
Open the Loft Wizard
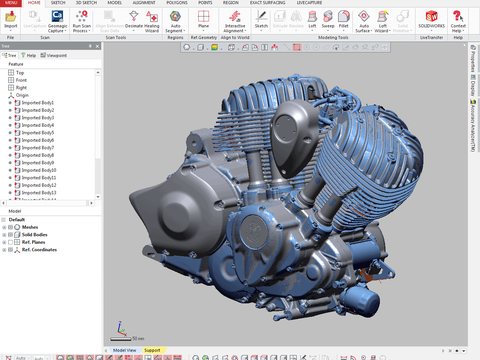(x=383, y=21)
